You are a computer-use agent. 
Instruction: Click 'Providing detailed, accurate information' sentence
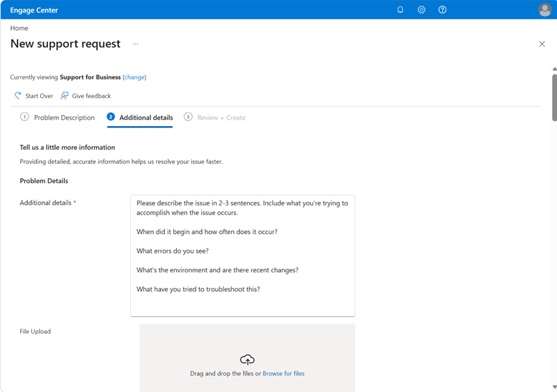pyautogui.click(x=121, y=162)
